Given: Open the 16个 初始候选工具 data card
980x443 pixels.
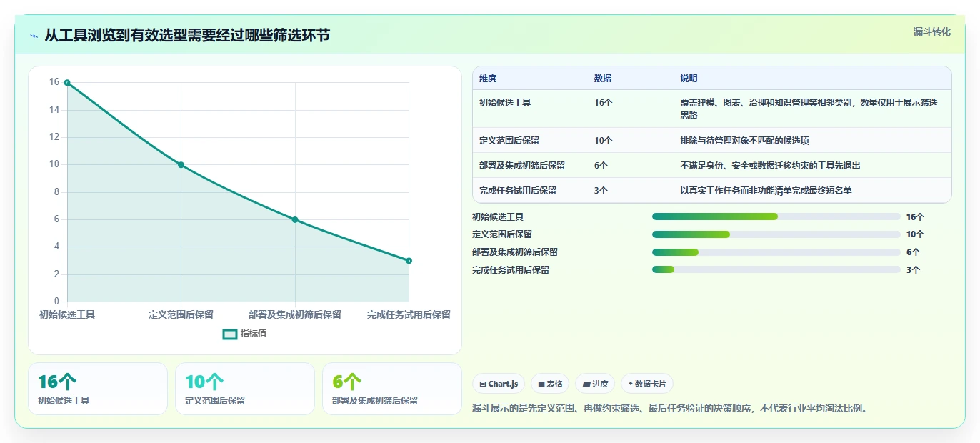Looking at the screenshot, I should tap(98, 389).
